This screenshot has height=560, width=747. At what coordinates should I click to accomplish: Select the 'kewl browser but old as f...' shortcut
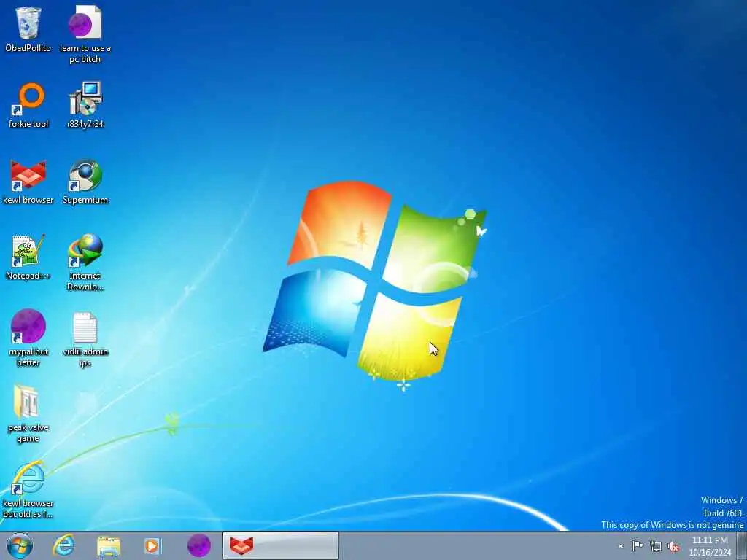click(x=28, y=478)
